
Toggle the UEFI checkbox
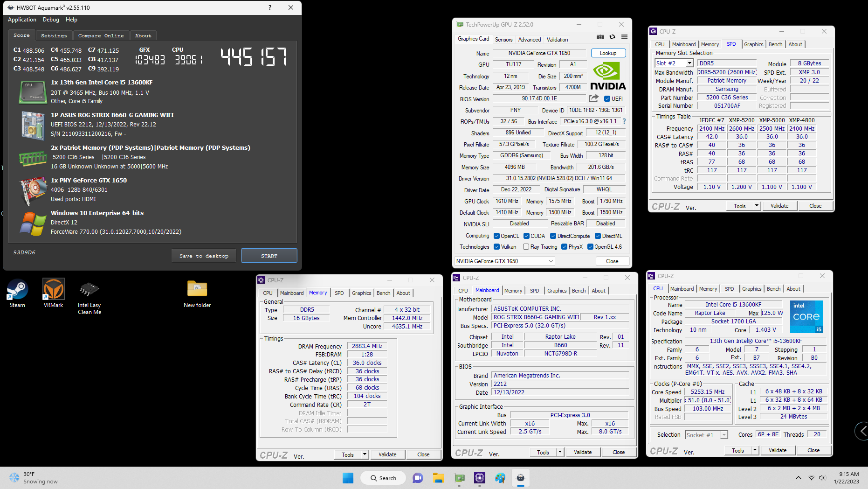click(607, 99)
